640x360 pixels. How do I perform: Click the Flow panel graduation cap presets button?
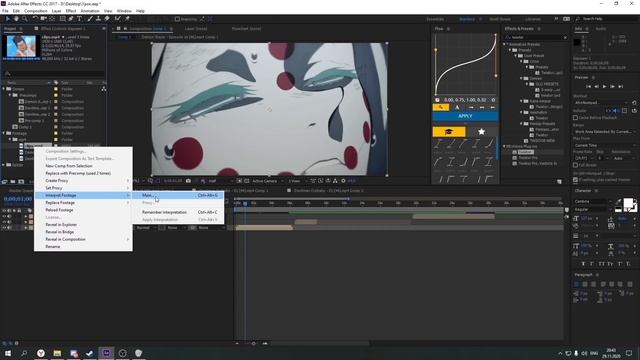449,131
